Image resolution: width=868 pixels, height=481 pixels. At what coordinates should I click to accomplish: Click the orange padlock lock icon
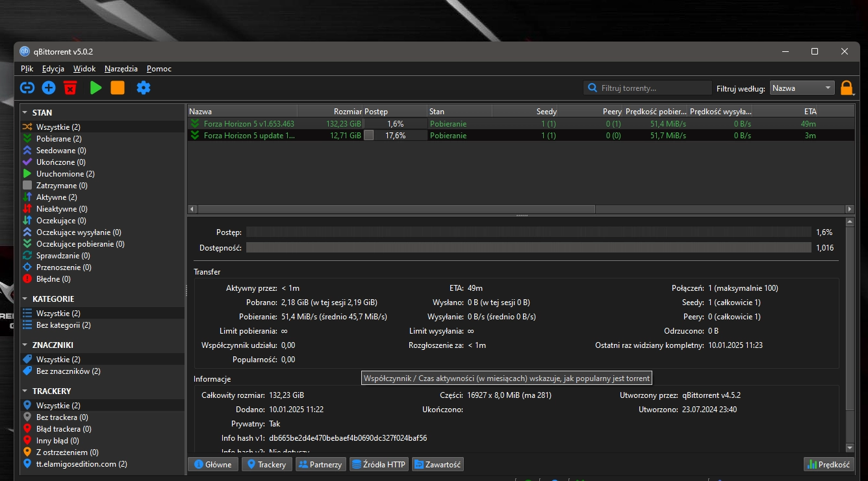847,88
